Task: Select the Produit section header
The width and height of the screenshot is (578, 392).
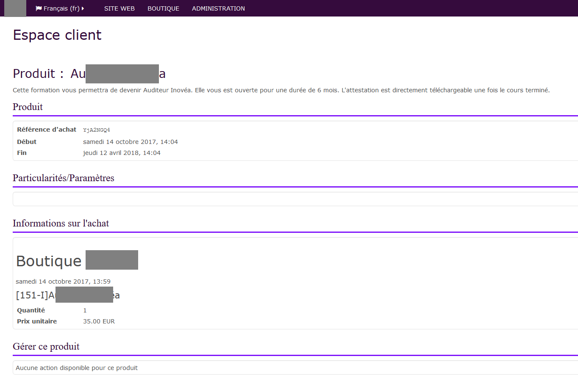Action: pos(28,107)
